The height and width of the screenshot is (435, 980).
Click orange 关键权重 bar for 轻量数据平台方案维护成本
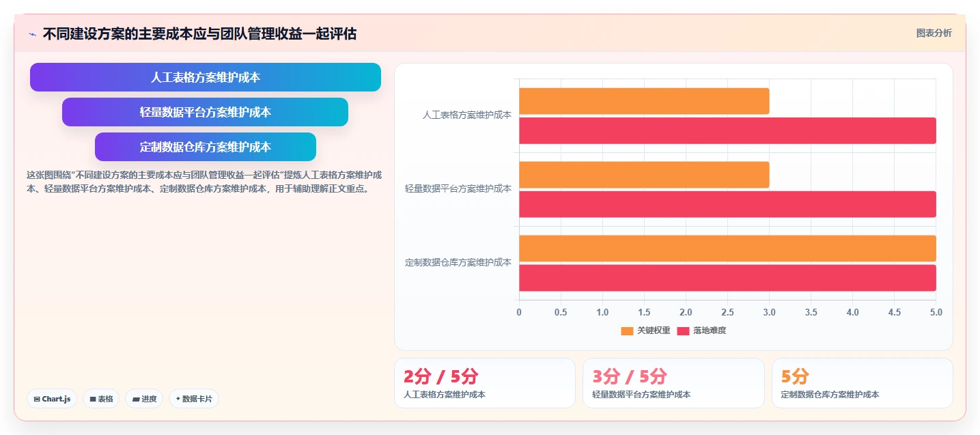point(644,175)
